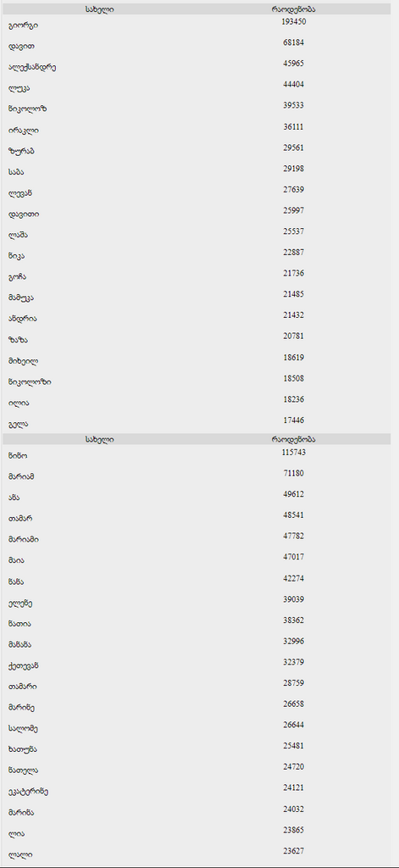Select the name ლალი in the last row
This screenshot has height=868, width=399.
click(x=20, y=854)
